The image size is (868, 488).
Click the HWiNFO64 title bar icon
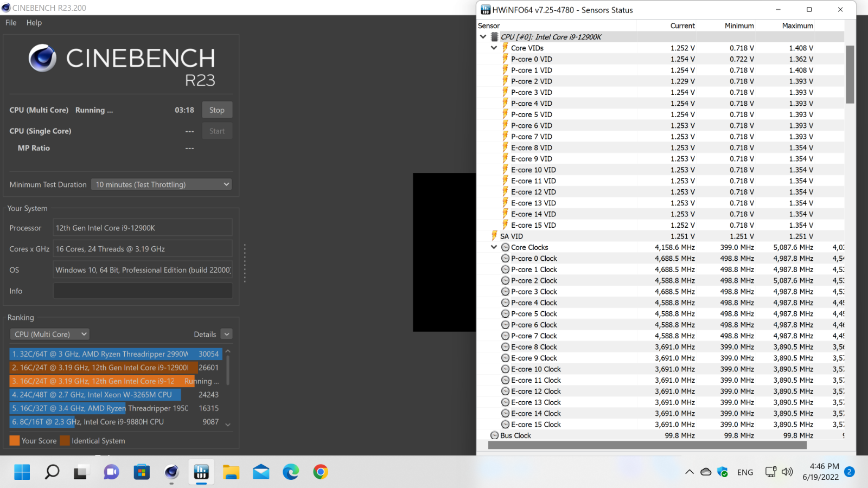coord(486,10)
